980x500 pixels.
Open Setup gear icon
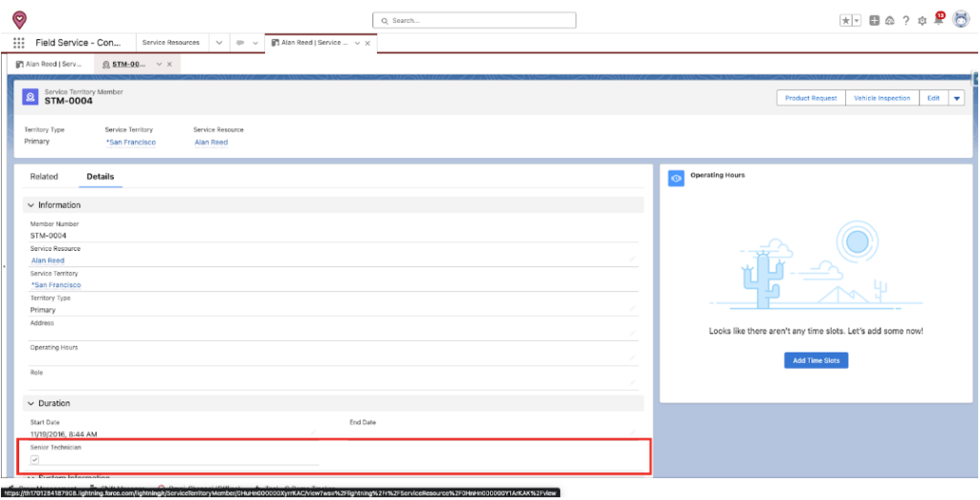(922, 21)
